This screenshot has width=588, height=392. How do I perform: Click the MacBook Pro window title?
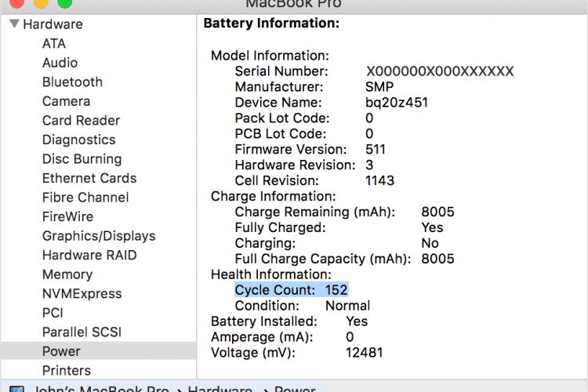(294, 4)
